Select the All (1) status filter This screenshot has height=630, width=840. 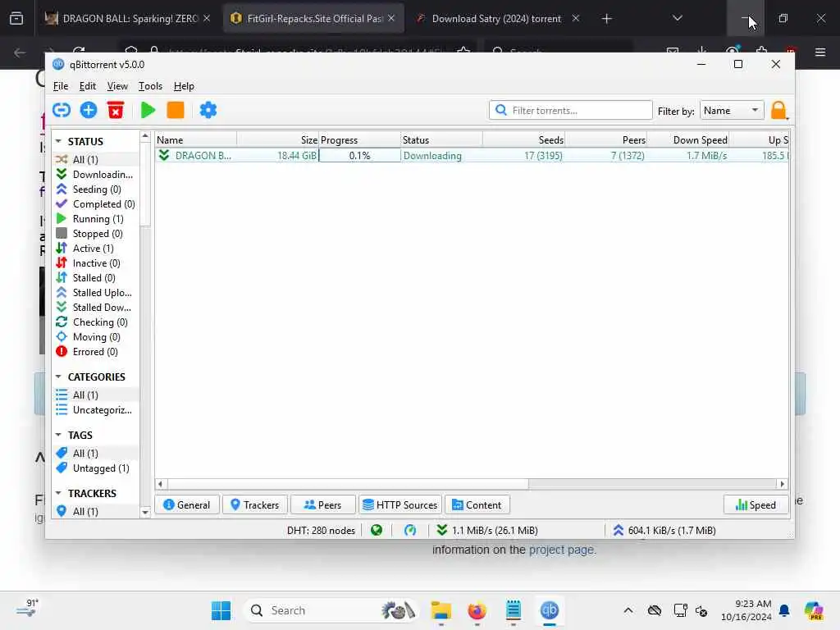(96, 160)
